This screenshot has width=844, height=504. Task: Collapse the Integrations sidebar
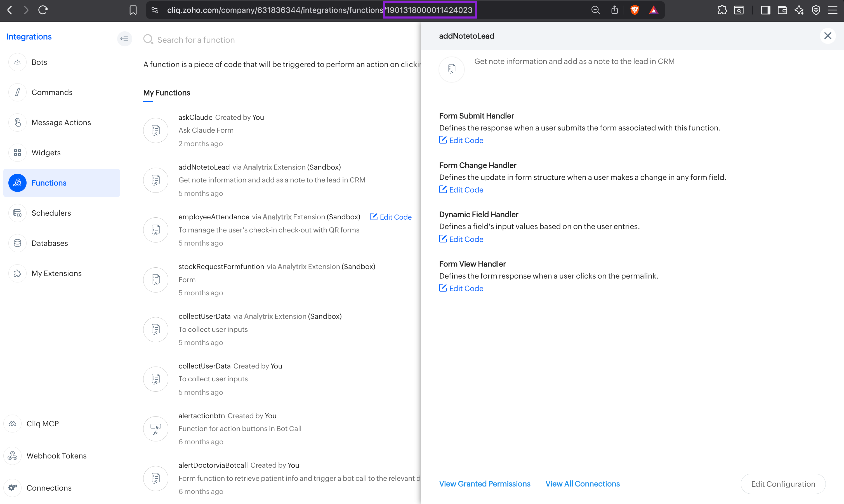pos(124,39)
